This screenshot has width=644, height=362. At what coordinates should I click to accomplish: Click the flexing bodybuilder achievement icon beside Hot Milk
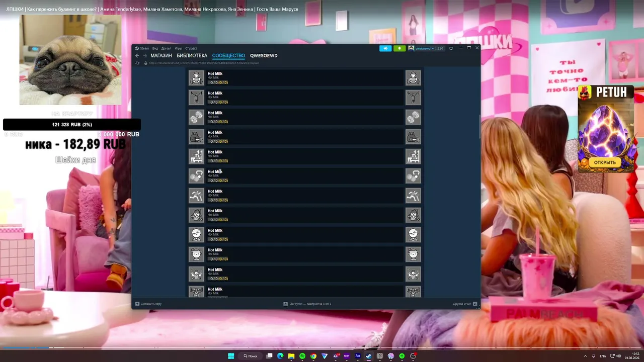coord(196,274)
